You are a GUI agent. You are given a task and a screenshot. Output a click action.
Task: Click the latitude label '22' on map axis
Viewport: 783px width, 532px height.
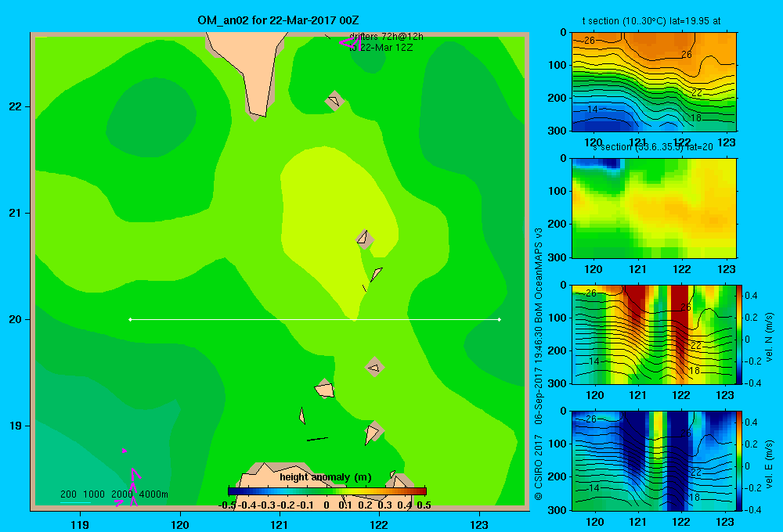coord(15,106)
